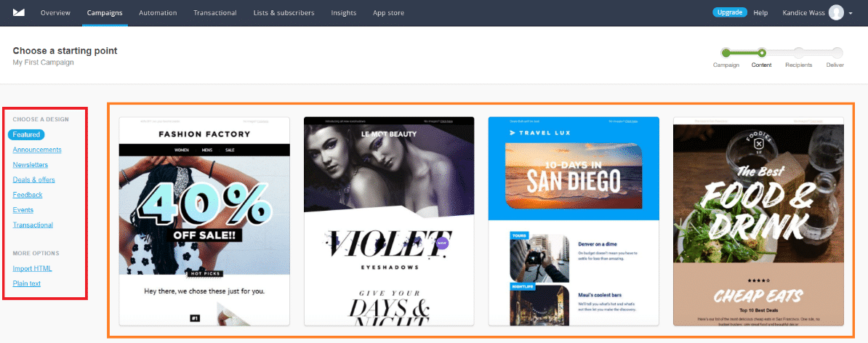Browse Announcements templates
This screenshot has width=868, height=343.
click(x=37, y=150)
